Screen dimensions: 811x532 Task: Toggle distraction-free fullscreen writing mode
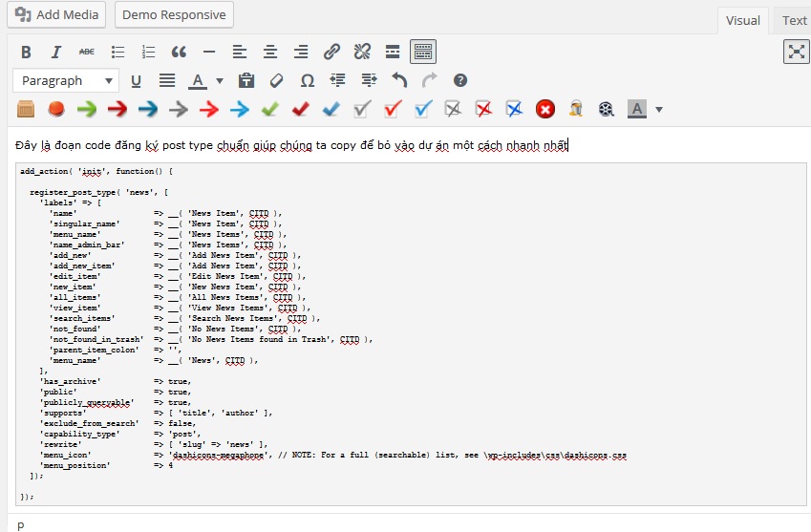796,52
